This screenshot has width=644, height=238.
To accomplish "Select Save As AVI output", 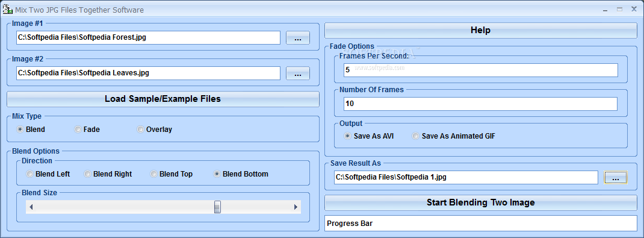I will pyautogui.click(x=369, y=136).
